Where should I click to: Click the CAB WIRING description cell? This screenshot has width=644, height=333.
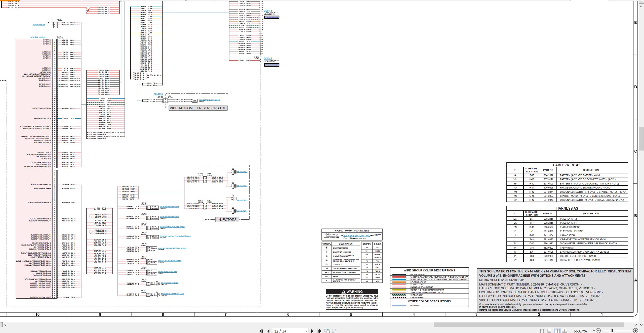[592, 248]
